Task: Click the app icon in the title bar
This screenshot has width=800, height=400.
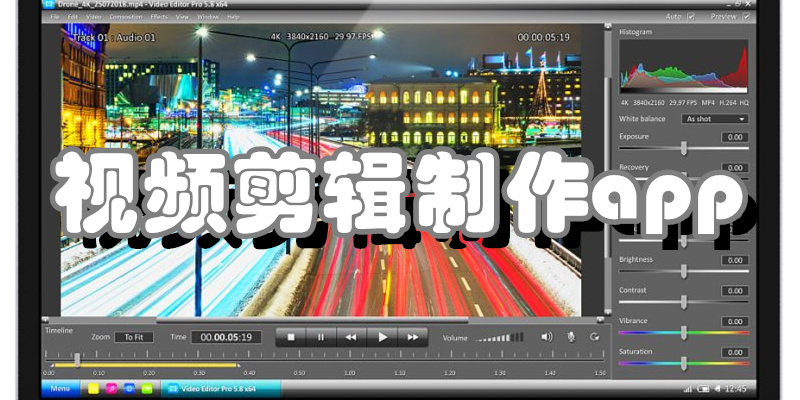Action: point(48,4)
